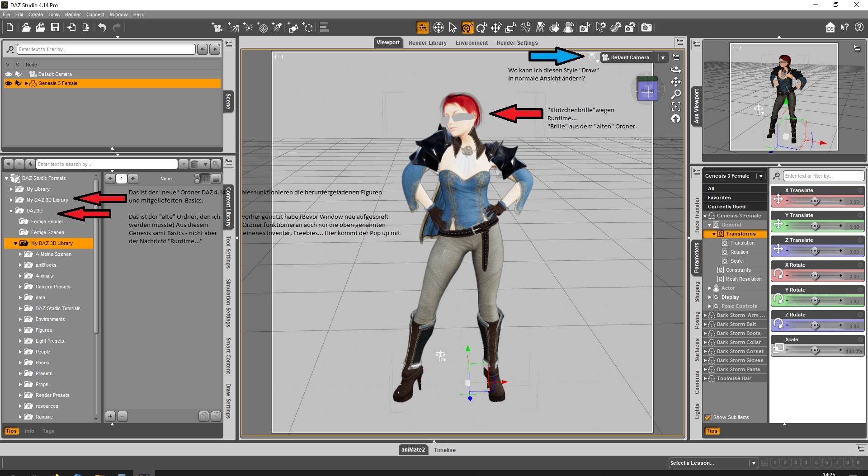868x476 pixels.
Task: Toggle visibility eye of Default Camera
Action: click(x=9, y=74)
